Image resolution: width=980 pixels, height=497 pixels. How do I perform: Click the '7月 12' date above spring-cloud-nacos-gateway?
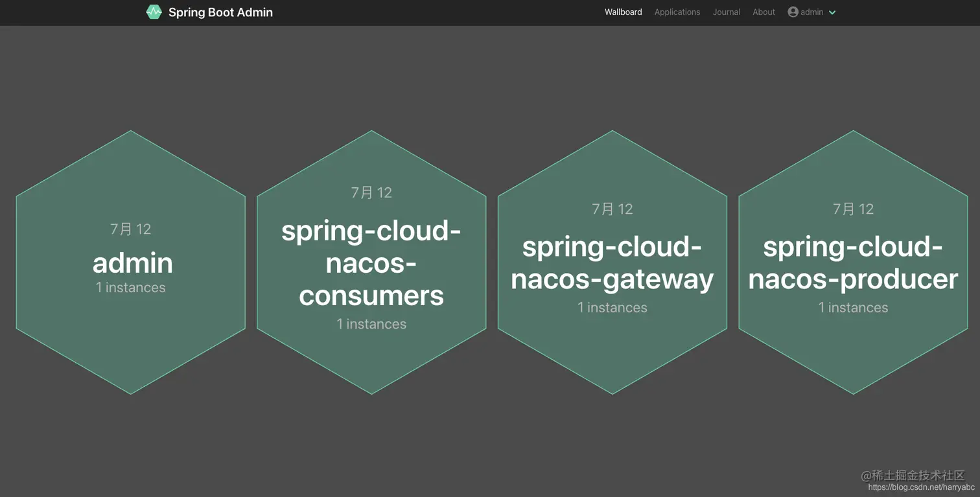coord(612,209)
